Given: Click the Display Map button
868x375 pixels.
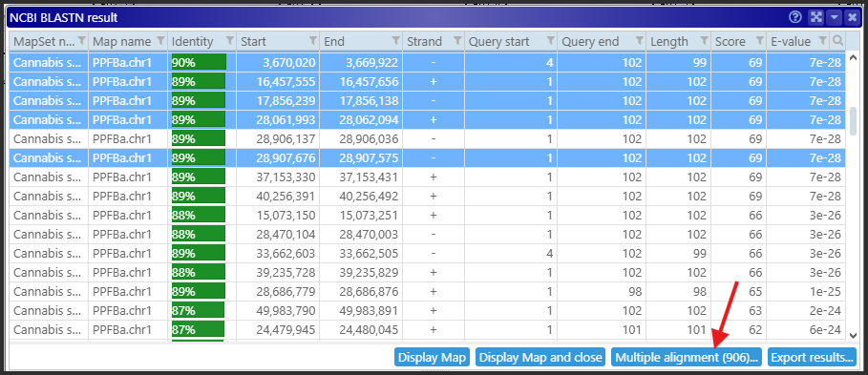Looking at the screenshot, I should [433, 357].
